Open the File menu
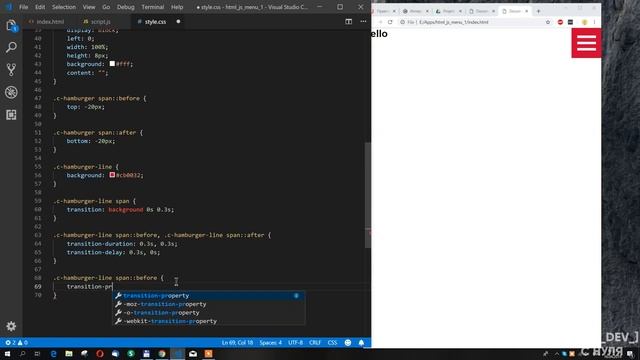Image resolution: width=640 pixels, height=360 pixels. click(24, 7)
